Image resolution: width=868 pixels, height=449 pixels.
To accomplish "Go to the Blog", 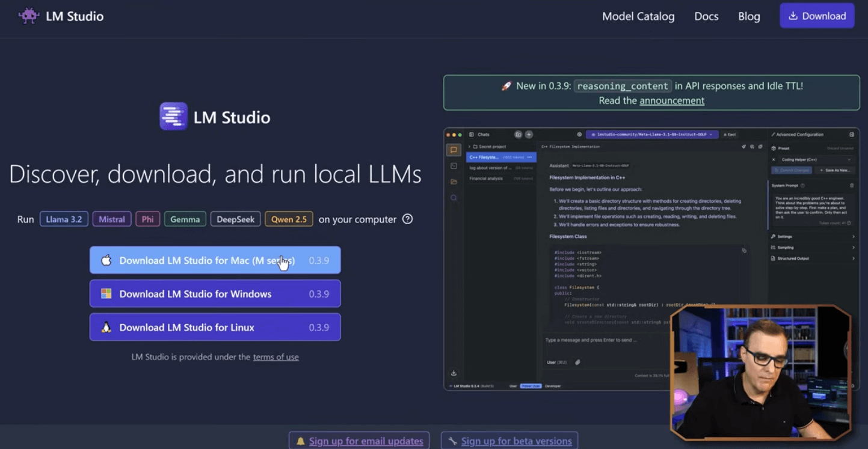I will 749,16.
